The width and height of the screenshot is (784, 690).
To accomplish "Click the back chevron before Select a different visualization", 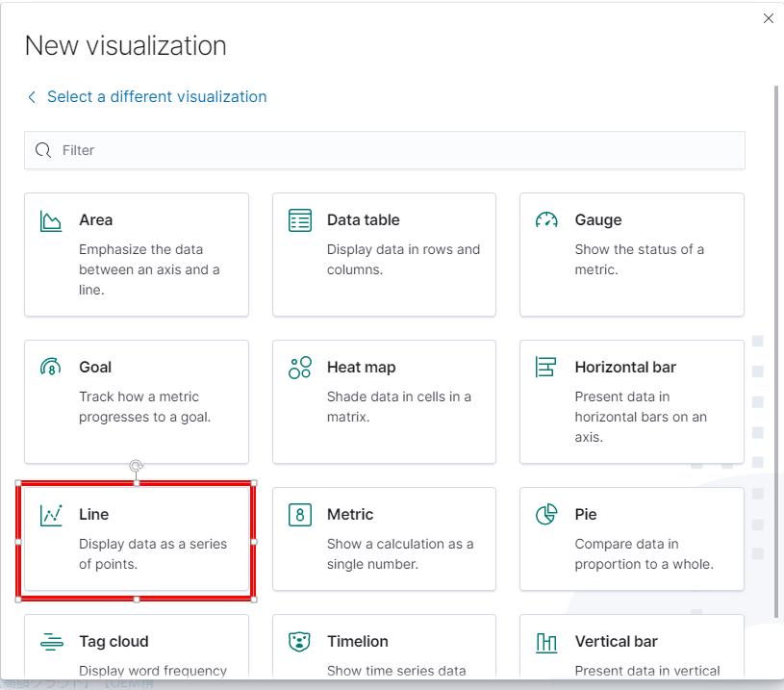I will 32,96.
